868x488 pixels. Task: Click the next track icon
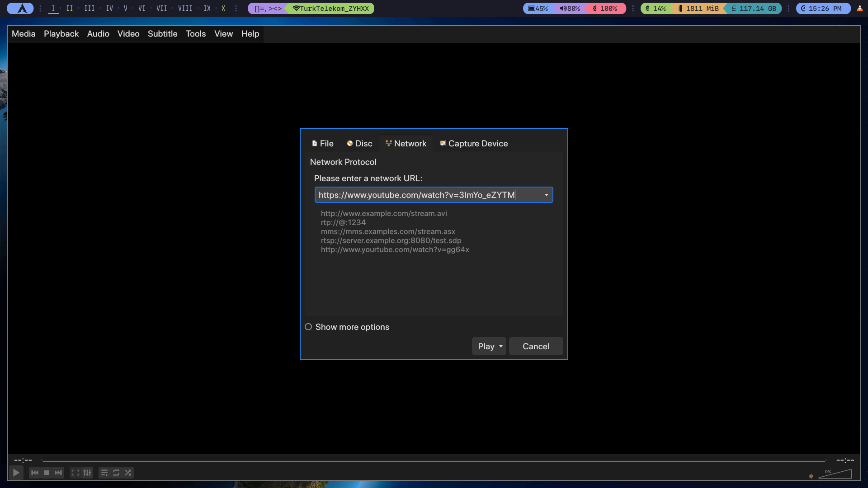point(58,473)
